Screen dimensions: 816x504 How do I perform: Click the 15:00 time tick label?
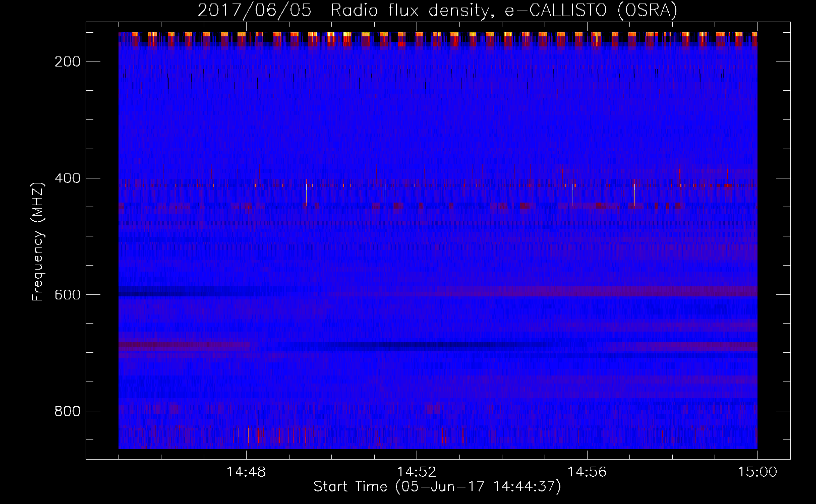pyautogui.click(x=757, y=472)
